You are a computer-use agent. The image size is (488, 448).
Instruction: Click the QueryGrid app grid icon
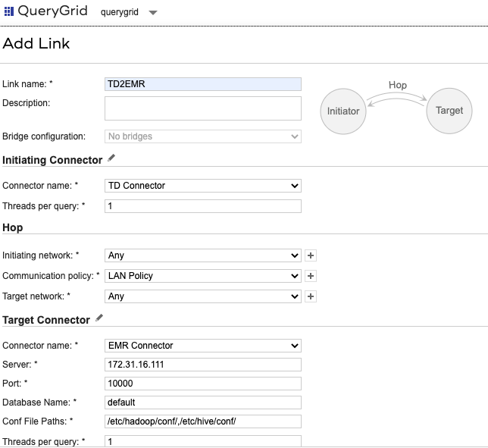click(x=9, y=12)
